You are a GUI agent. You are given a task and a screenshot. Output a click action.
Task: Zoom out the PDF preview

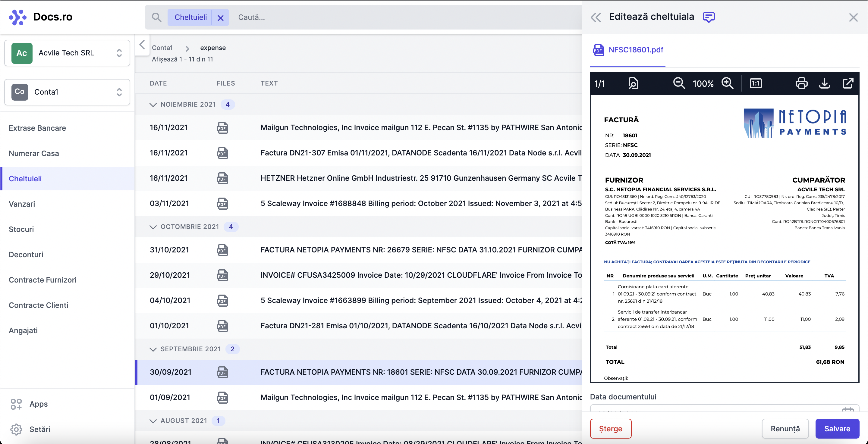679,83
